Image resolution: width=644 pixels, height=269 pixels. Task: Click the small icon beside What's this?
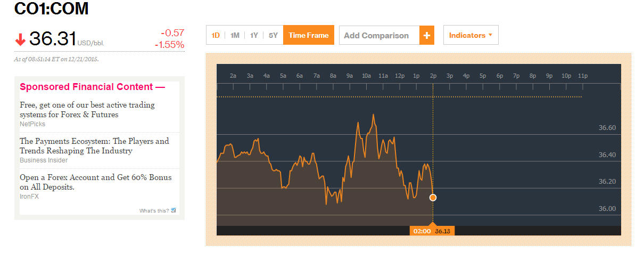click(174, 210)
